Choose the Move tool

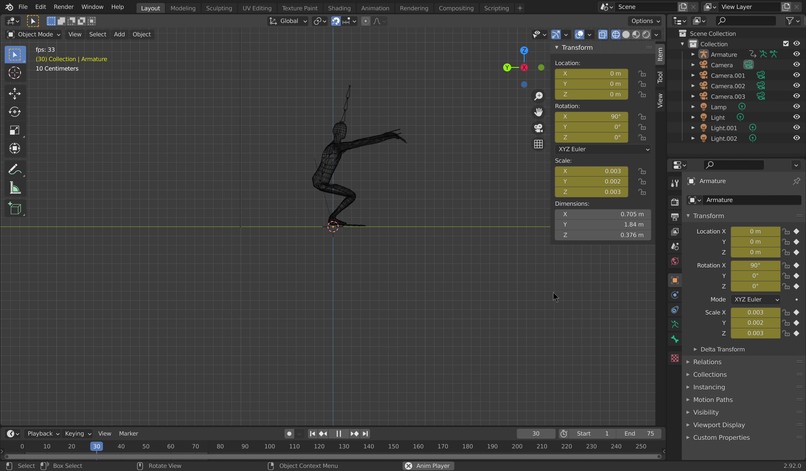coord(15,93)
